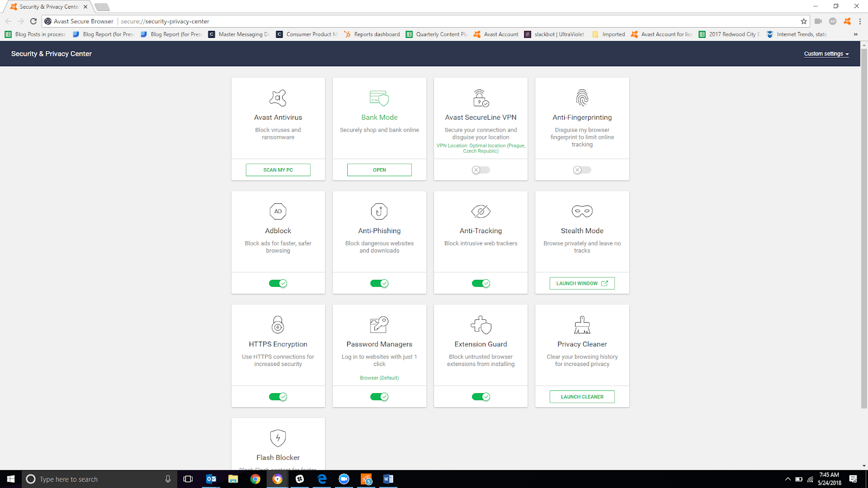The width and height of the screenshot is (868, 488).
Task: Open the browser three-dot menu
Action: tap(860, 21)
